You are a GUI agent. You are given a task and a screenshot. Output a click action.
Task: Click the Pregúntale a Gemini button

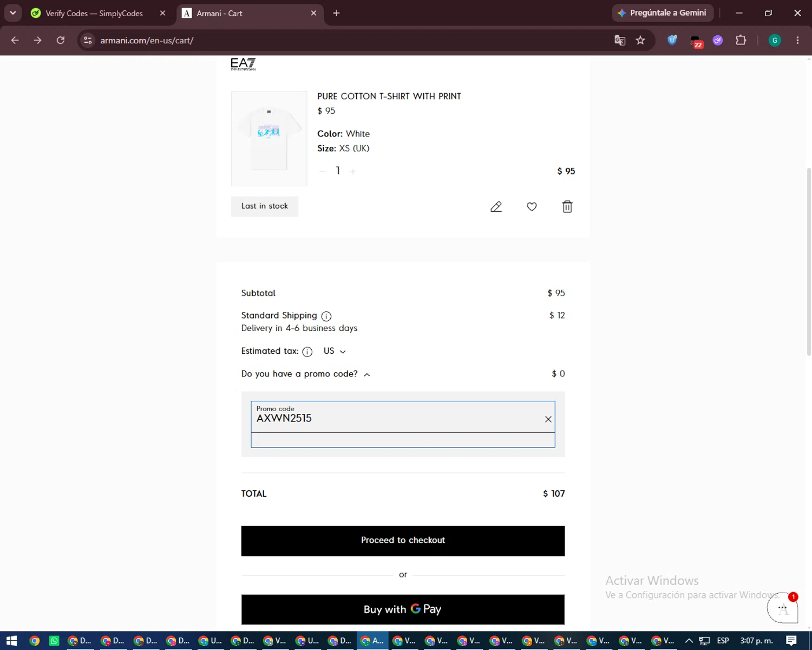(663, 13)
